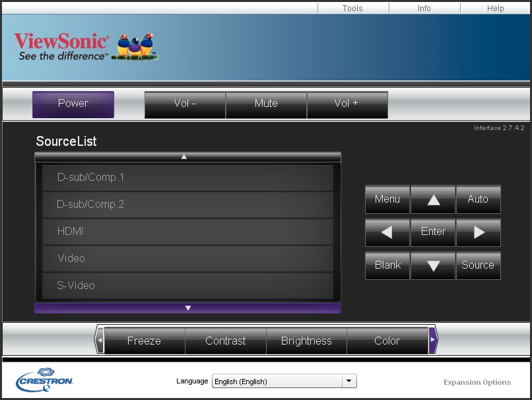Select D-sub/Comp.1 source
Screen dimensions: 532x400
(x=187, y=178)
